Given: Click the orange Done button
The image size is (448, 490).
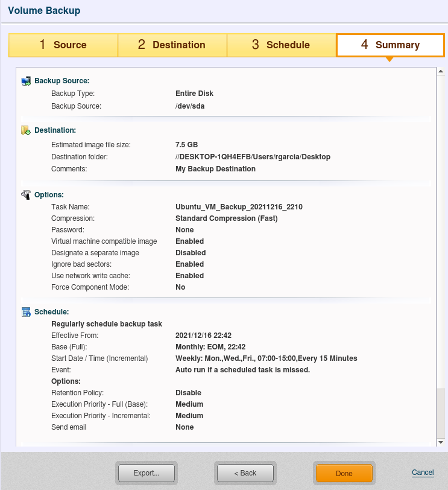Looking at the screenshot, I should coord(344,473).
